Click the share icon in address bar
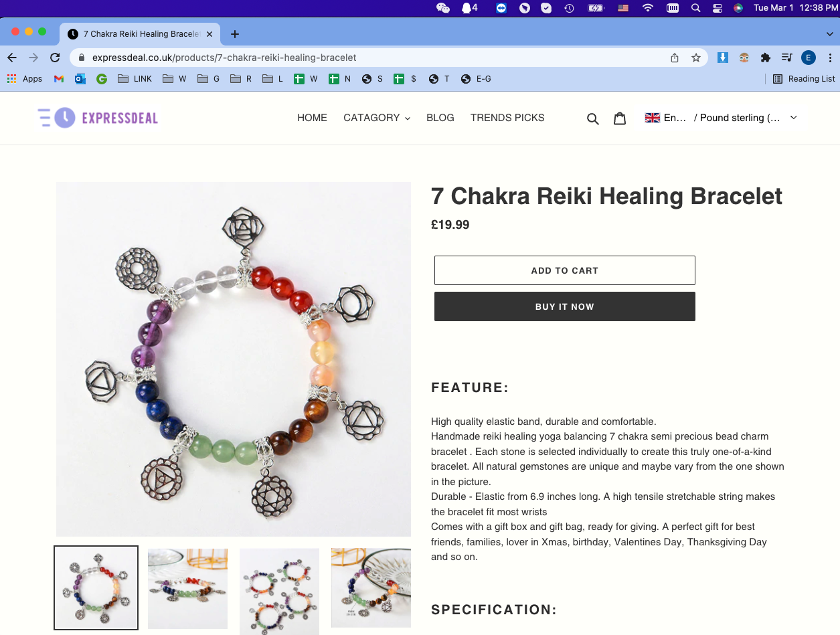 pyautogui.click(x=675, y=58)
